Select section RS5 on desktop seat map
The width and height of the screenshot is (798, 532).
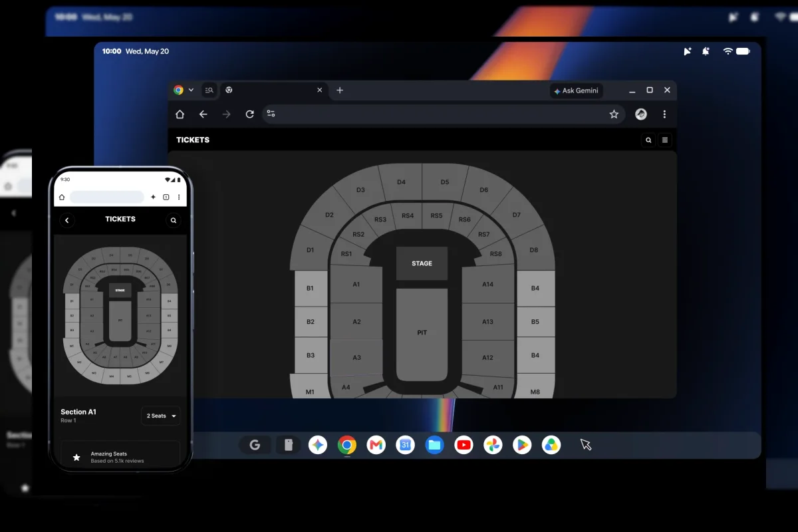(436, 216)
